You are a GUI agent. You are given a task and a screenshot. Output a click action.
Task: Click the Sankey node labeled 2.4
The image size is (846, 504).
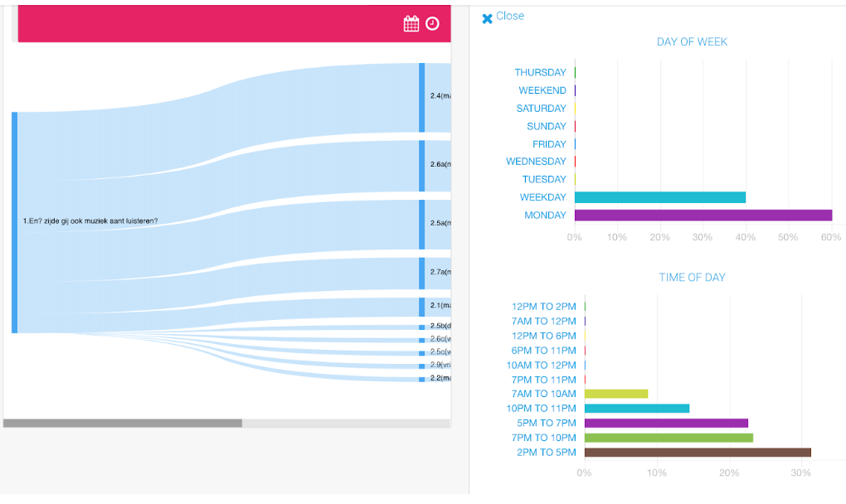(x=421, y=97)
